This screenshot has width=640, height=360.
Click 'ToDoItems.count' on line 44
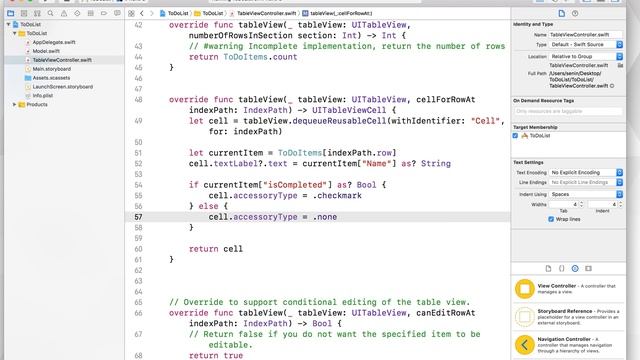coord(260,57)
